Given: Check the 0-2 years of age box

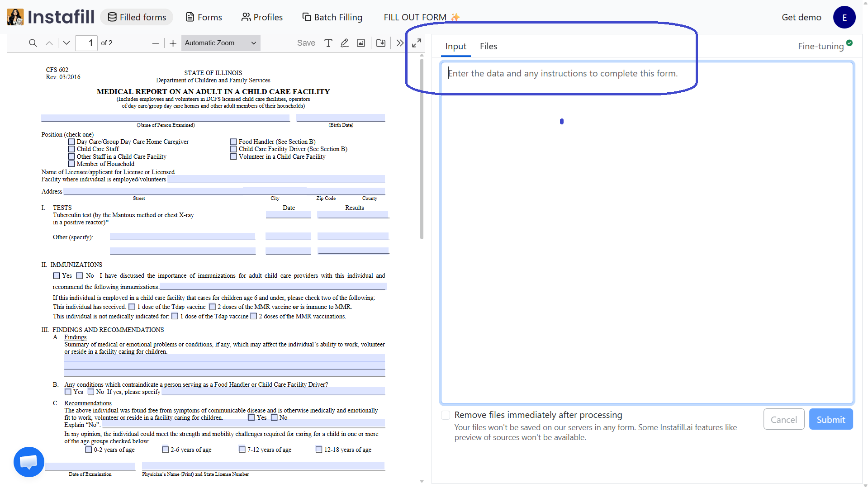Looking at the screenshot, I should point(89,450).
